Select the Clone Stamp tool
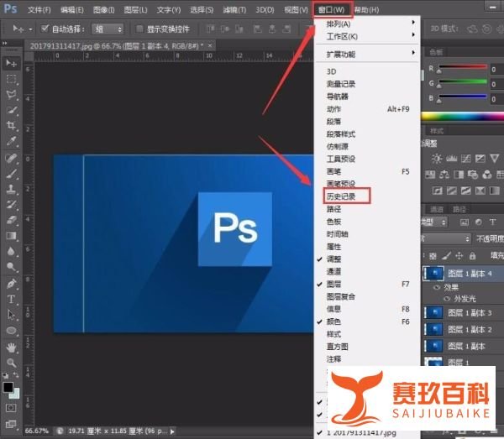 [x=11, y=189]
